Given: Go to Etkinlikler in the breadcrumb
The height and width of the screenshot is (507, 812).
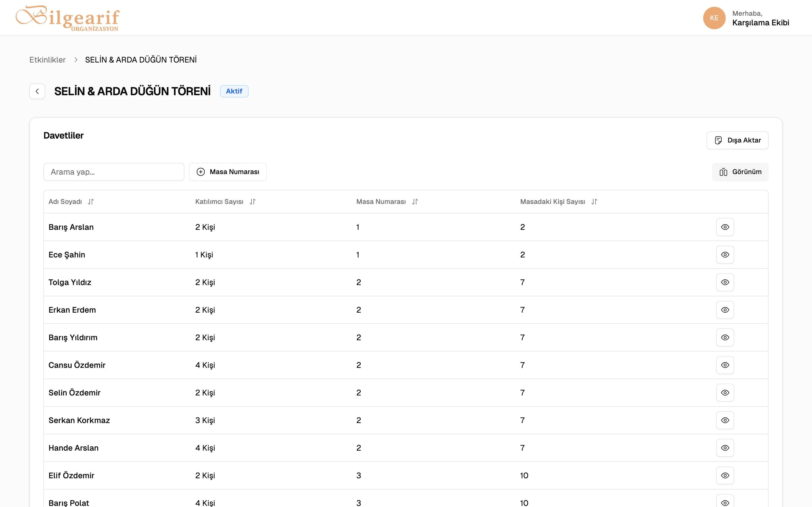Looking at the screenshot, I should click(47, 60).
